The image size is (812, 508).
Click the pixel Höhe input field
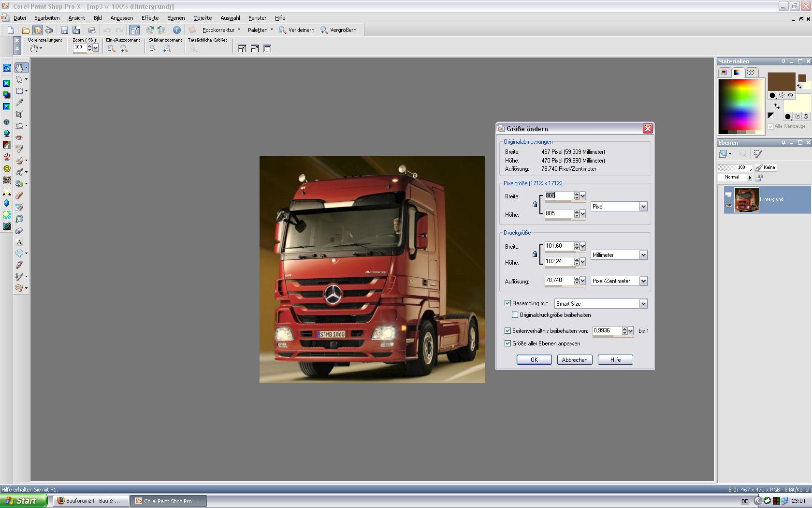[559, 213]
